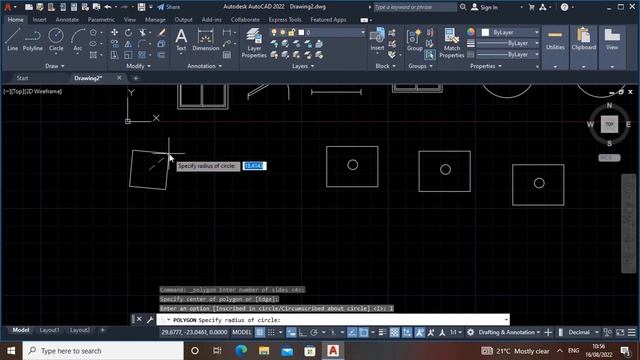The width and height of the screenshot is (640, 360).
Task: Toggle the drawing grid display
Action: pyautogui.click(x=260, y=333)
